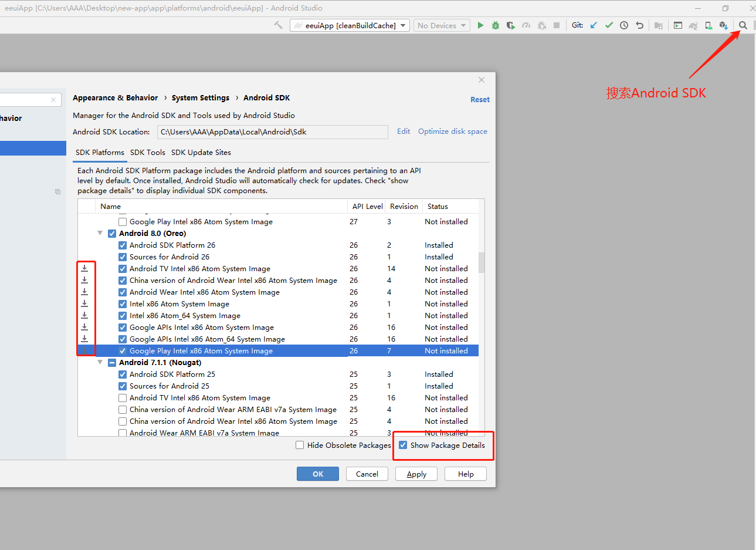Click OK button
Image resolution: width=756 pixels, height=550 pixels.
pyautogui.click(x=318, y=474)
